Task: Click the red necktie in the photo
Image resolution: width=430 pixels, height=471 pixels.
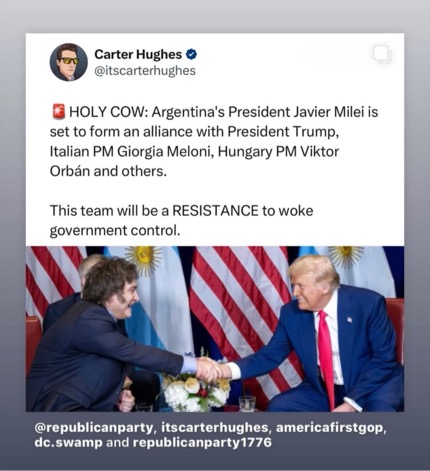Action: pyautogui.click(x=326, y=358)
